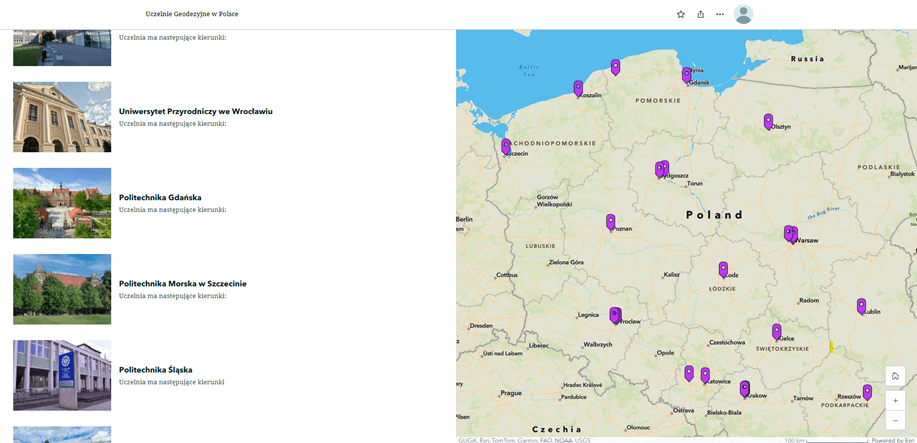Click the Uniwersytet Przyrodniczy we Wrocławiu title
917x443 pixels.
point(195,111)
